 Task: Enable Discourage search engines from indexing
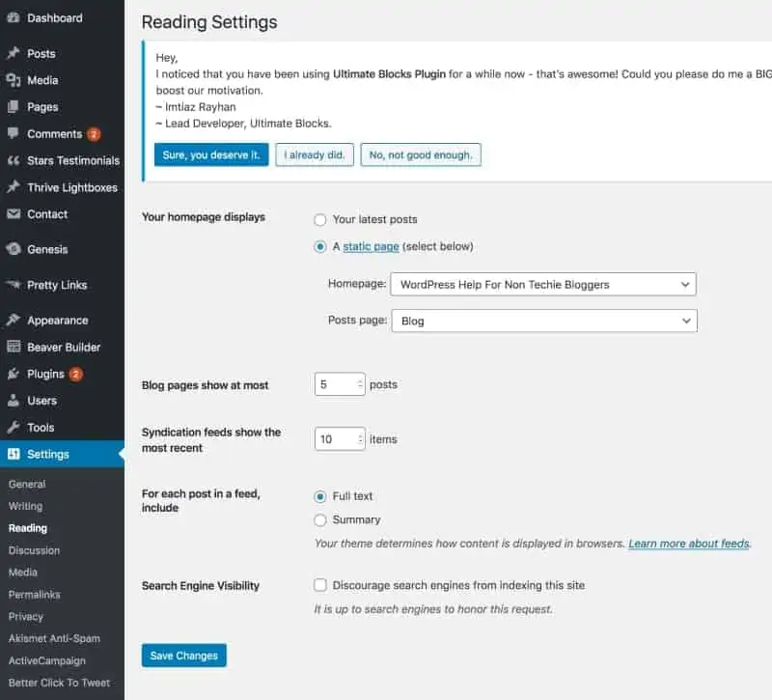pos(319,585)
